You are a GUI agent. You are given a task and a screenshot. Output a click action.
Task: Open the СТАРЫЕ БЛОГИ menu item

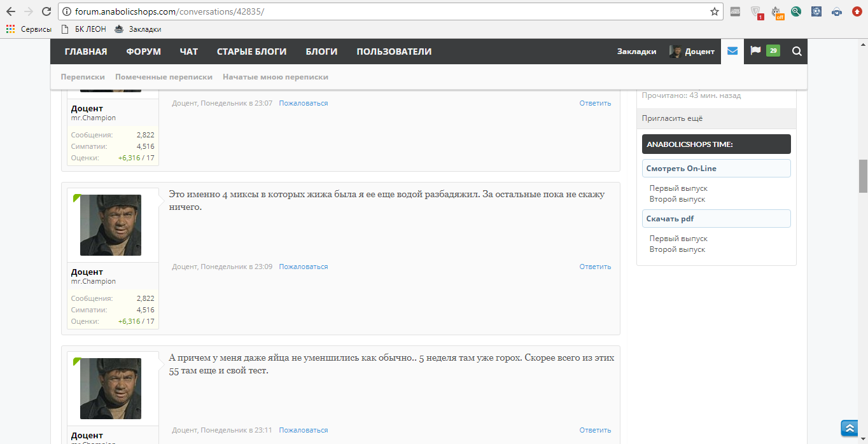(251, 52)
